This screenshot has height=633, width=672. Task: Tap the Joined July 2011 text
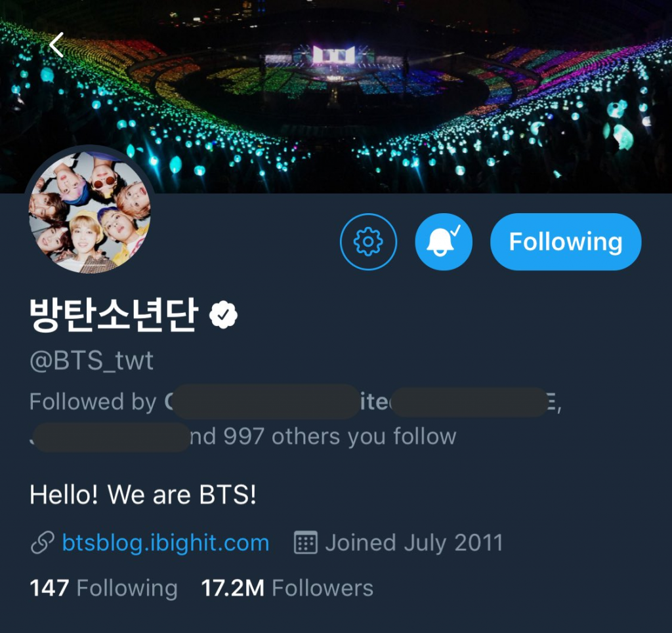(x=414, y=542)
